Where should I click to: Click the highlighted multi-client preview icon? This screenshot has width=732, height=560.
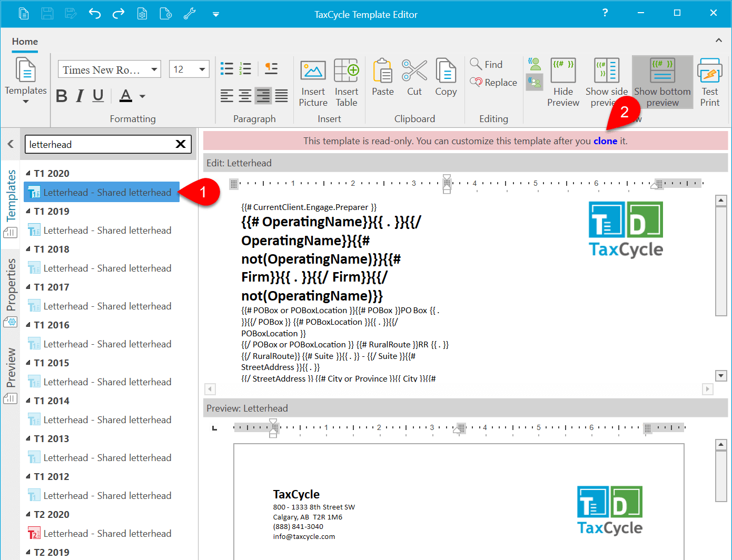coord(535,82)
